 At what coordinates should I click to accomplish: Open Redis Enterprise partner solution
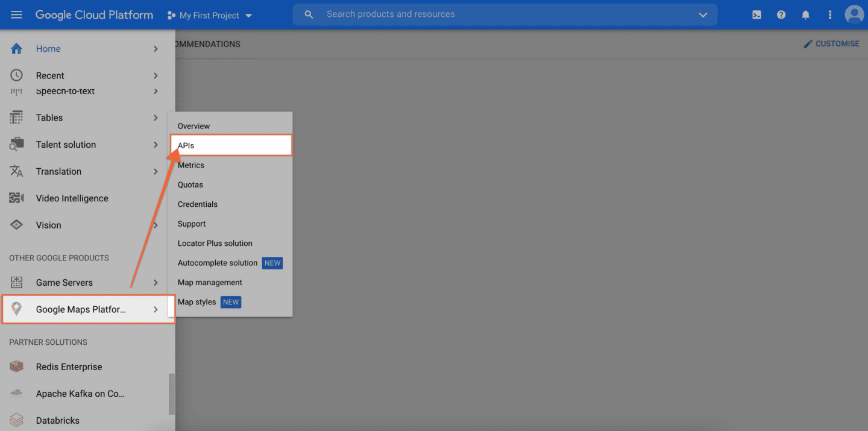tap(87, 367)
